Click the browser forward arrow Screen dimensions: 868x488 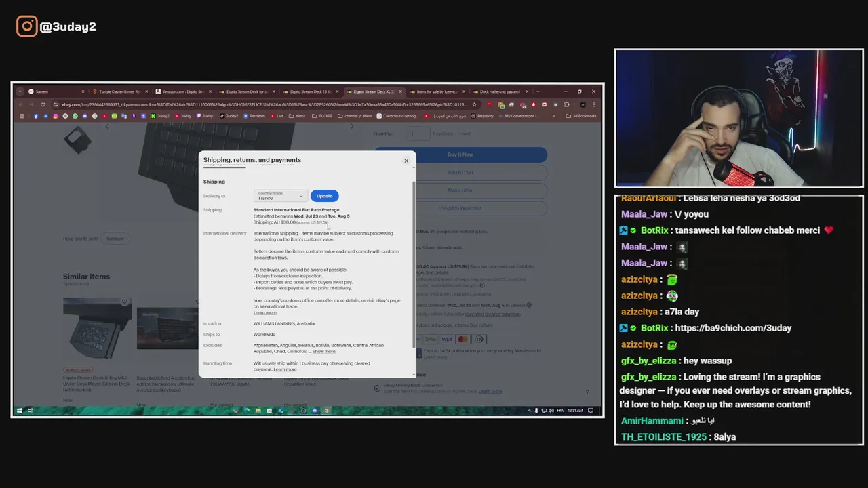coord(31,104)
